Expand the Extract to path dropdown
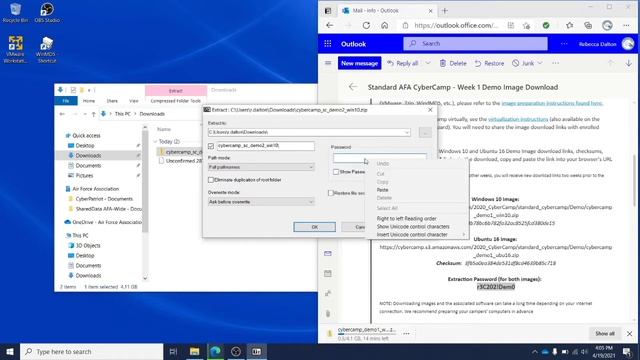Image resolution: width=640 pixels, height=360 pixels. point(407,132)
